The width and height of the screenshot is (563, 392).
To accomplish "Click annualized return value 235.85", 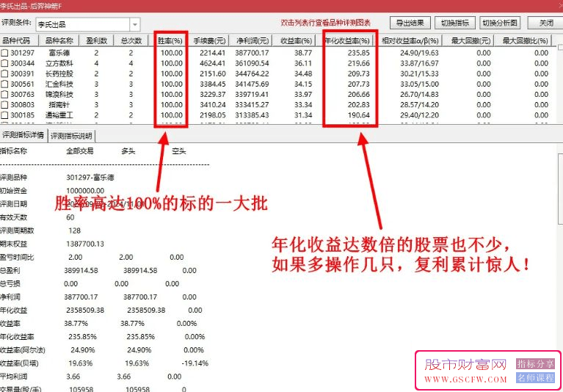I will pyautogui.click(x=358, y=53).
